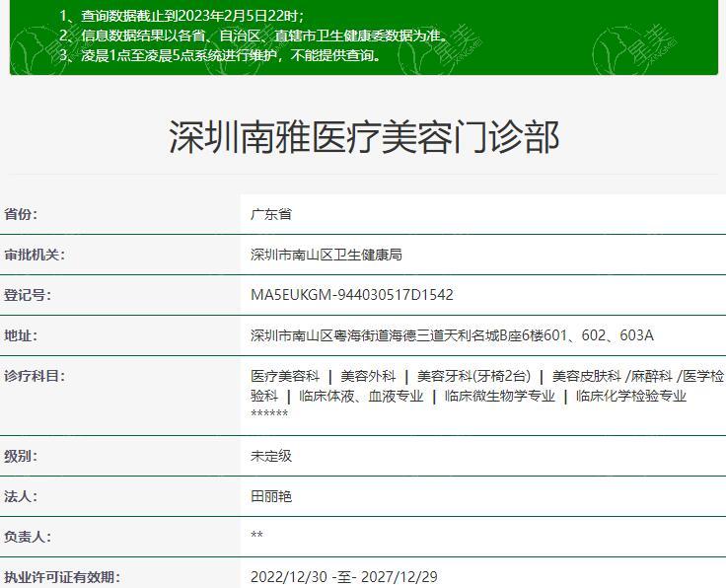
Task: Click the 广东省 province value
Action: click(x=271, y=214)
